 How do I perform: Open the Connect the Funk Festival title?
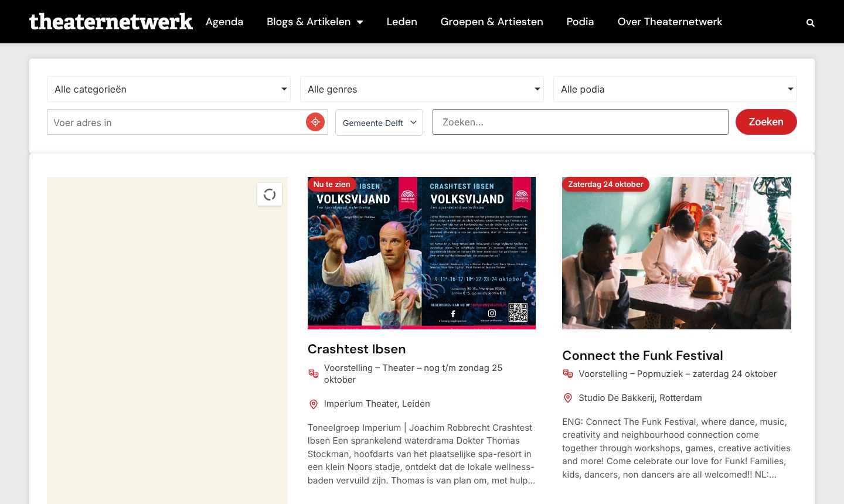click(x=642, y=356)
